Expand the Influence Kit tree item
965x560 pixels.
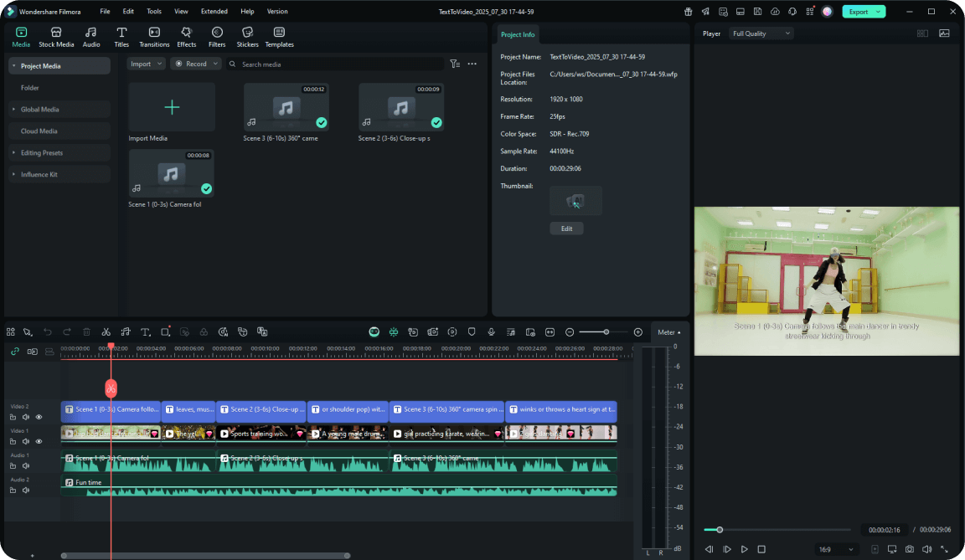pos(13,175)
